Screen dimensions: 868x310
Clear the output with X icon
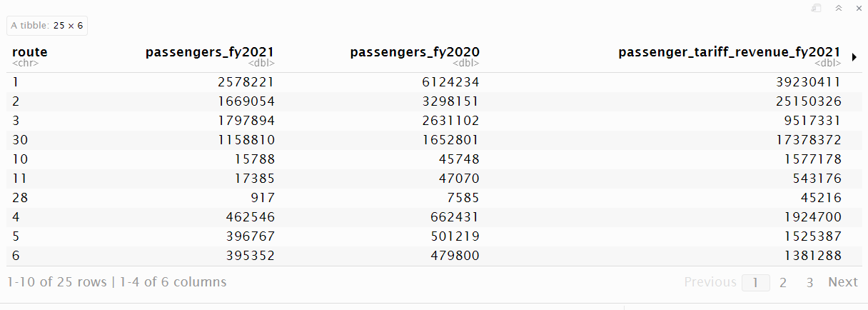tap(857, 8)
